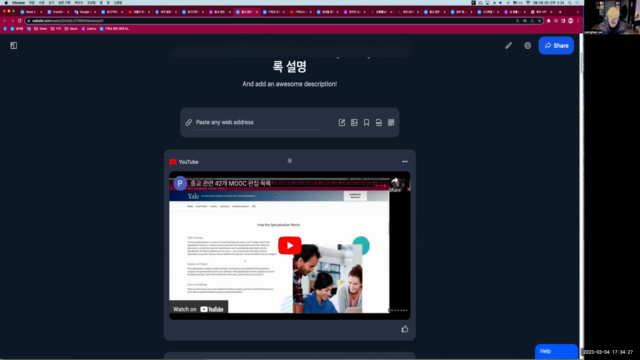Image resolution: width=640 pixels, height=360 pixels.
Task: Click the page title heading text
Action: coord(289,67)
